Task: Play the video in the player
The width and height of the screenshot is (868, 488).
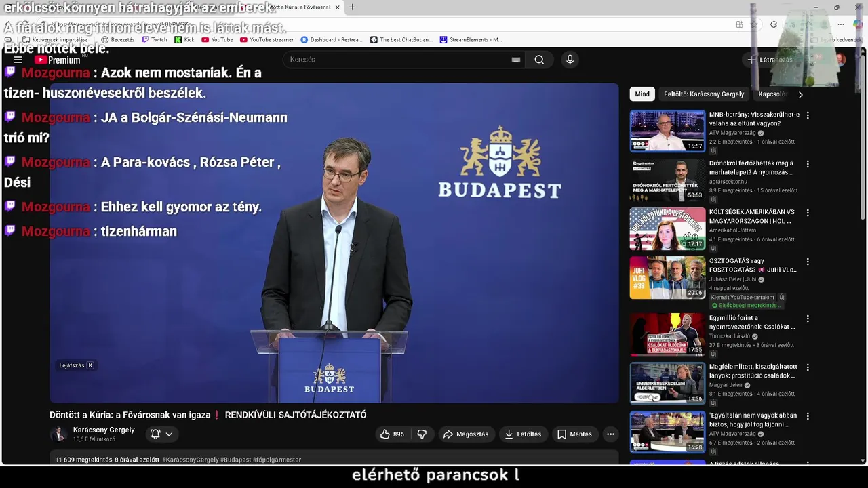Action: [334, 243]
